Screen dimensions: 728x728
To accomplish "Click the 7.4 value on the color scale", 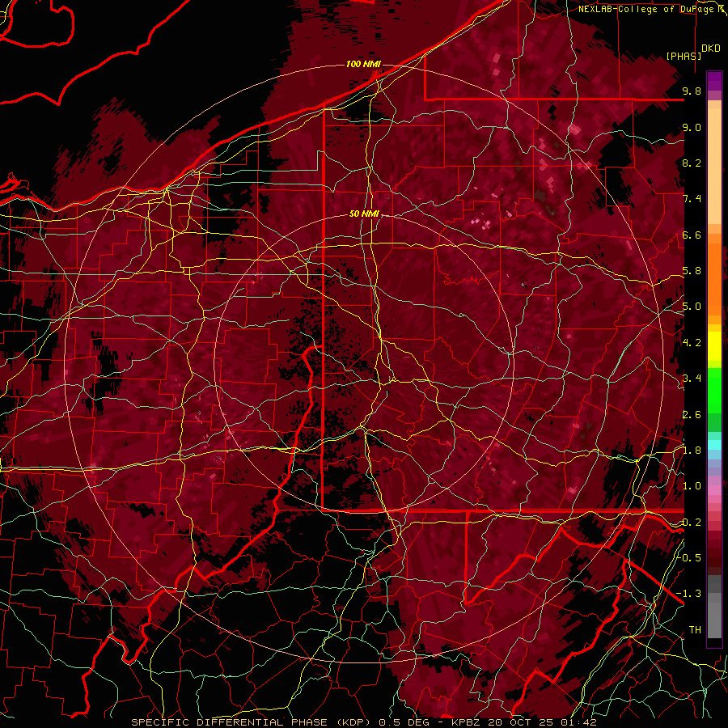I will click(692, 199).
